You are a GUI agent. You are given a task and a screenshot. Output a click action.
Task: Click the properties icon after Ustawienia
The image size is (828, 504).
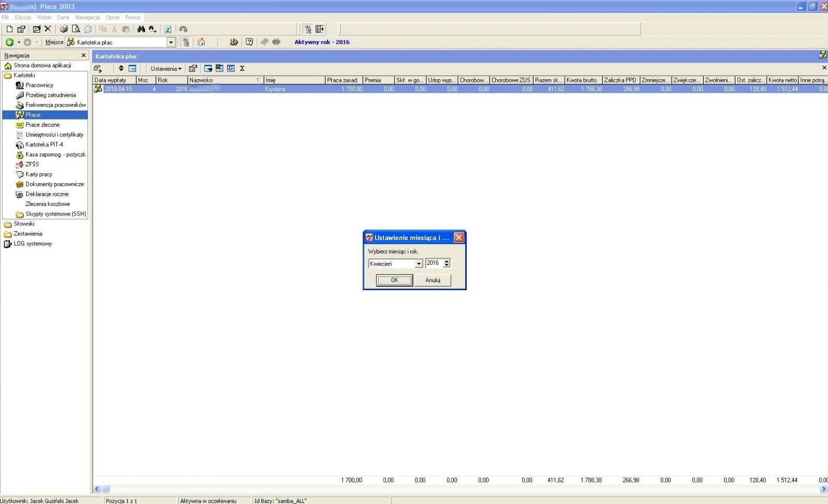tap(193, 68)
